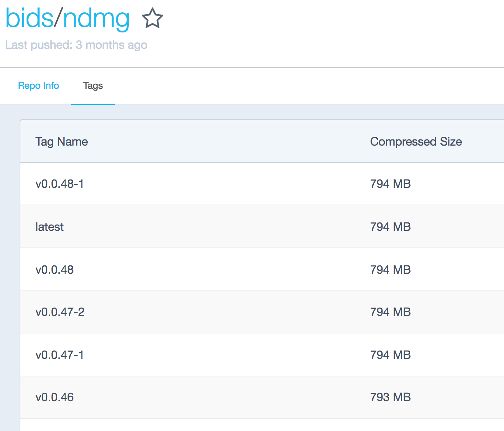Viewport: 504px width, 431px height.
Task: Click the 794 MB size for v0.0.47-1
Action: click(390, 355)
